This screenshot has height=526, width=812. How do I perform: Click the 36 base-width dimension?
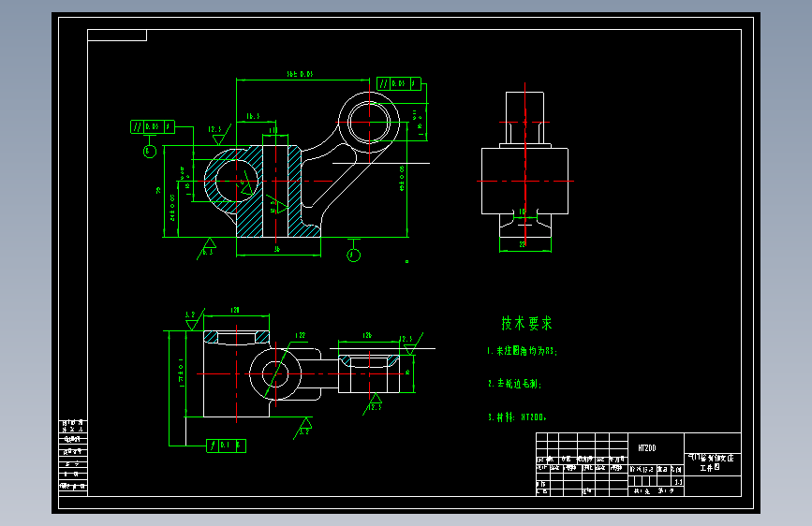click(277, 250)
